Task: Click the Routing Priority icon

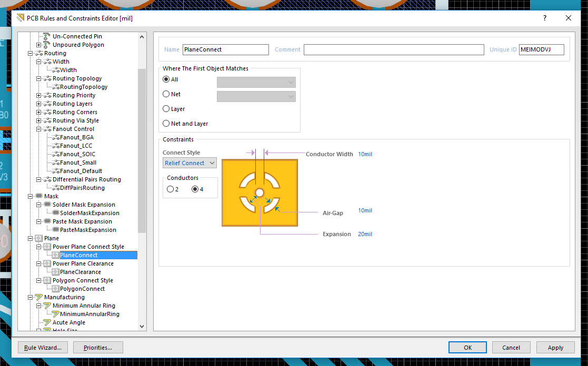Action: [x=47, y=95]
